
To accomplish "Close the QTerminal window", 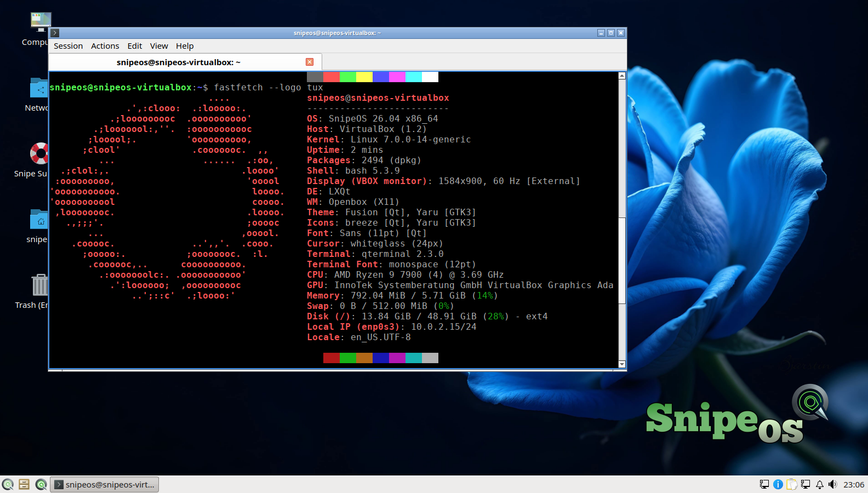I will coord(621,33).
